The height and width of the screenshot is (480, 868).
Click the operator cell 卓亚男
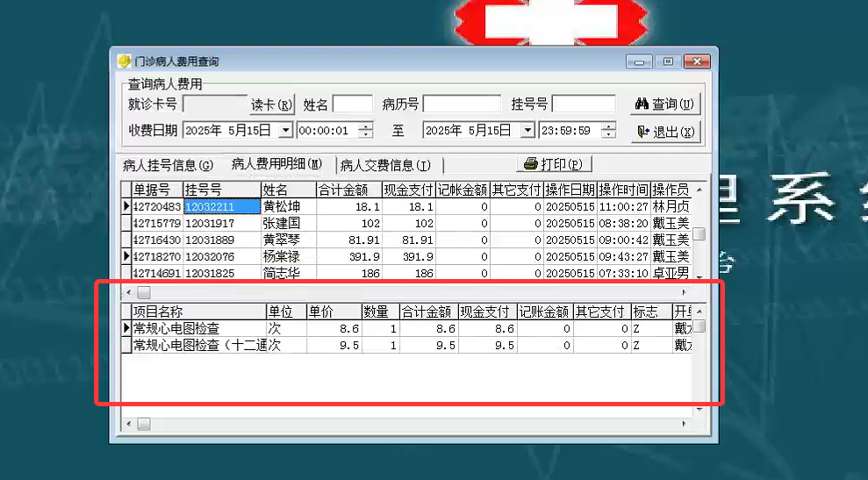point(671,273)
